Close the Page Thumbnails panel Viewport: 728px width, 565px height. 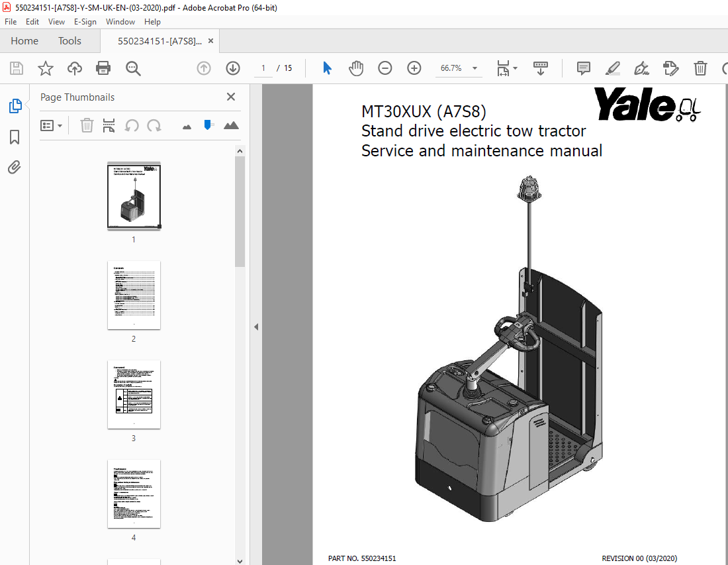click(231, 97)
